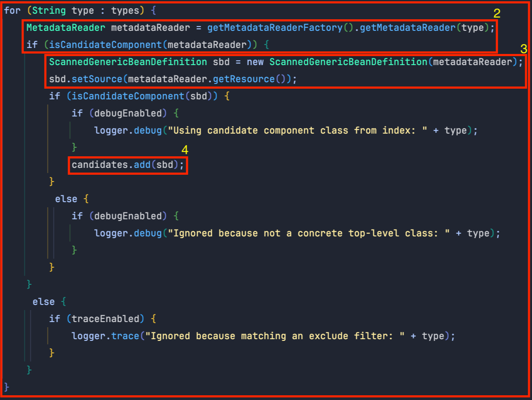Click isCandidateComponent in the isCandidateComponent(metadataReader) call

[x=105, y=45]
